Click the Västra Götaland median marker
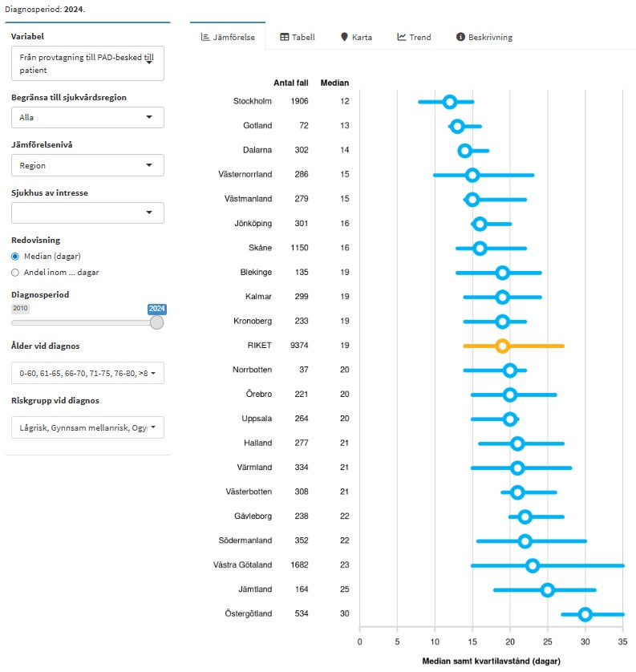Viewport: 636px width, 672px height. pos(533,565)
